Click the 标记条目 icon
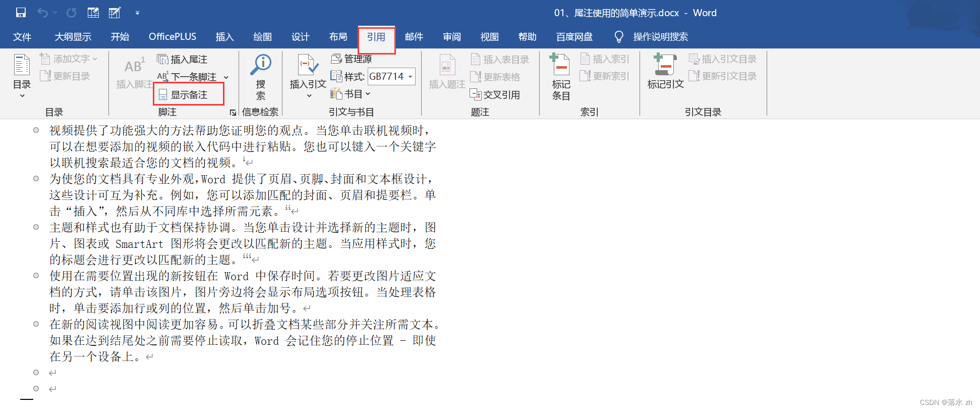The height and width of the screenshot is (411, 980). 561,65
